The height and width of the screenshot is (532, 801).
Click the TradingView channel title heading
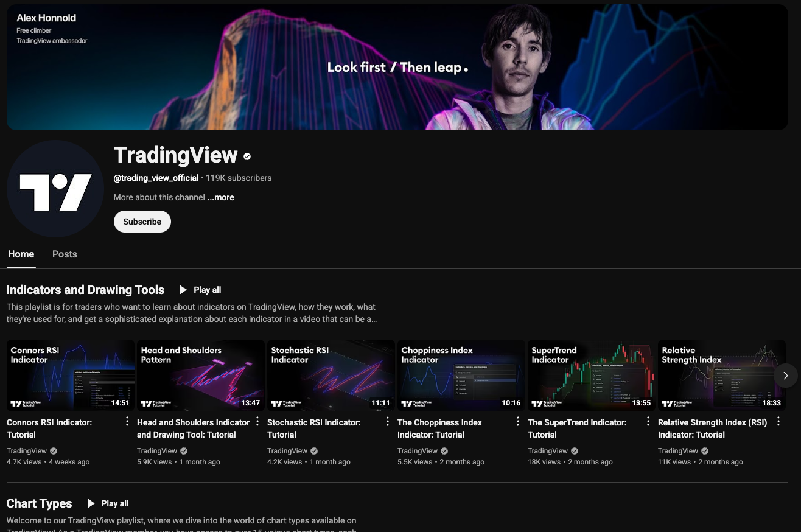[175, 155]
